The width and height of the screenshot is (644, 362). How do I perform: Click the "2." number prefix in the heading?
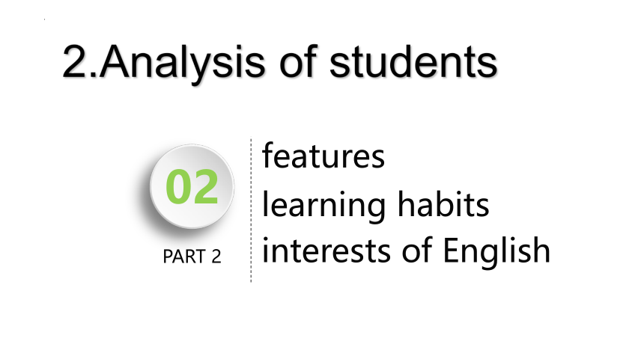(x=80, y=61)
